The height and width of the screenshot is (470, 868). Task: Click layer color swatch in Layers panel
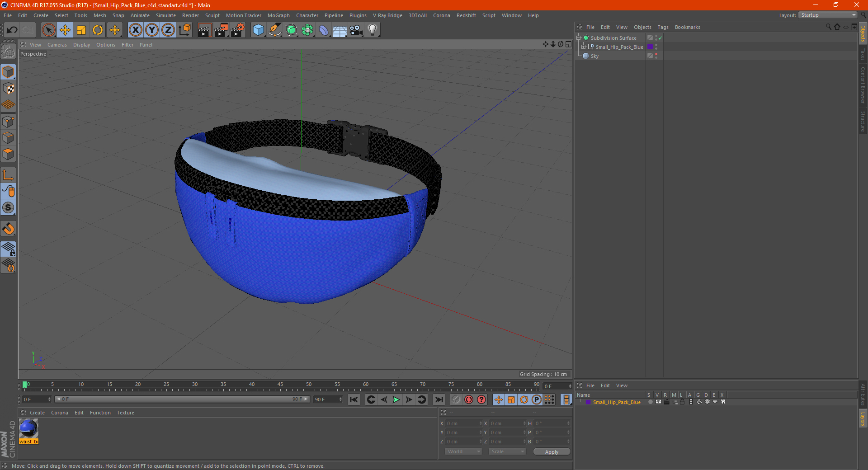pos(588,402)
